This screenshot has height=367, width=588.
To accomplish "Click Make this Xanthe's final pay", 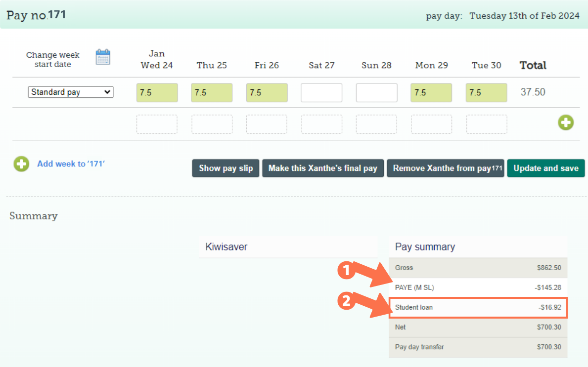I will tap(322, 168).
